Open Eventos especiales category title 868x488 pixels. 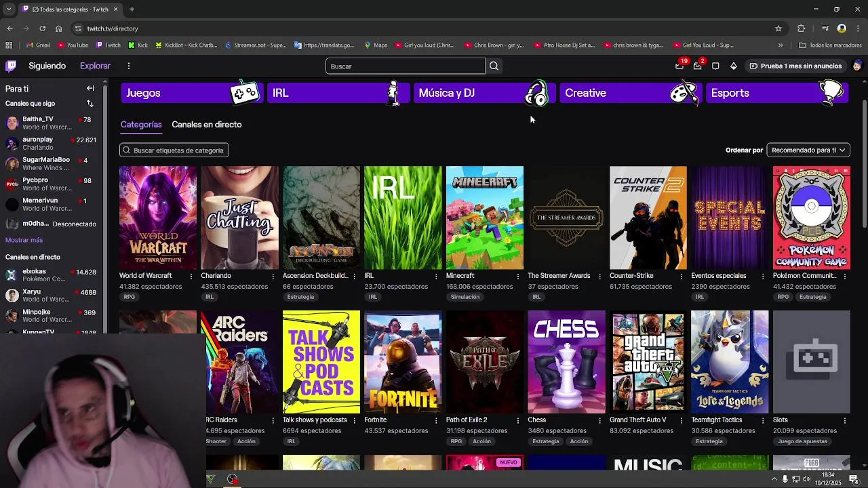pos(718,276)
